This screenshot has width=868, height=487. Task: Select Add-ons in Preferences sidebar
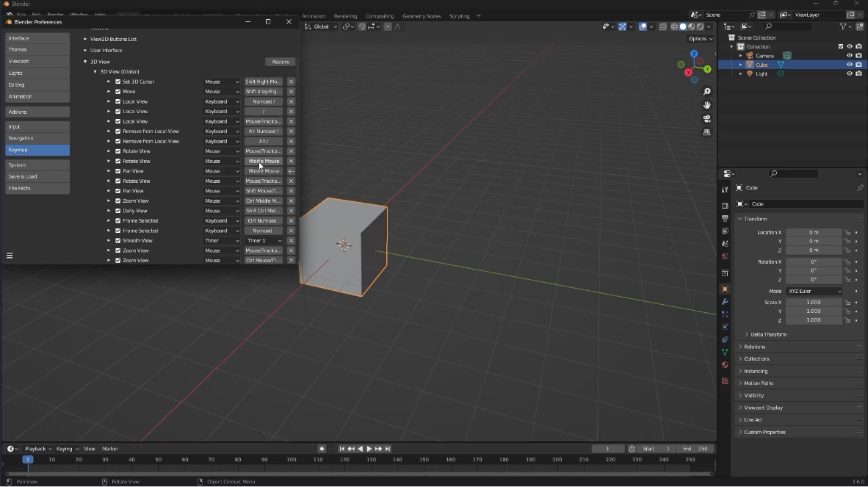[37, 112]
